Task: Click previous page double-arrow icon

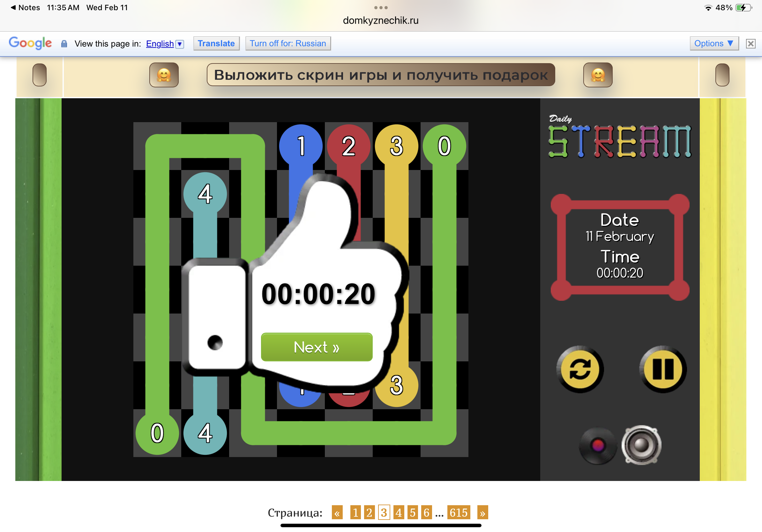Action: 337,513
